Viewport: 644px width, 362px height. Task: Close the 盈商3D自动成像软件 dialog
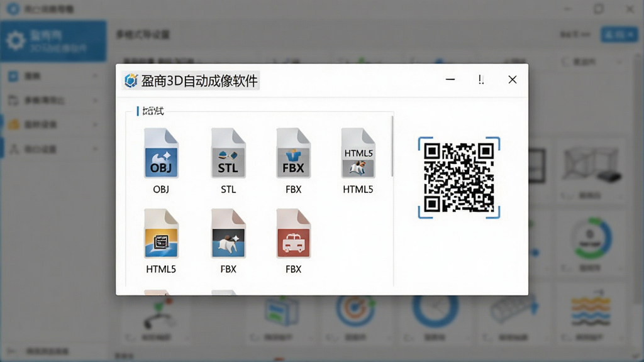(512, 80)
